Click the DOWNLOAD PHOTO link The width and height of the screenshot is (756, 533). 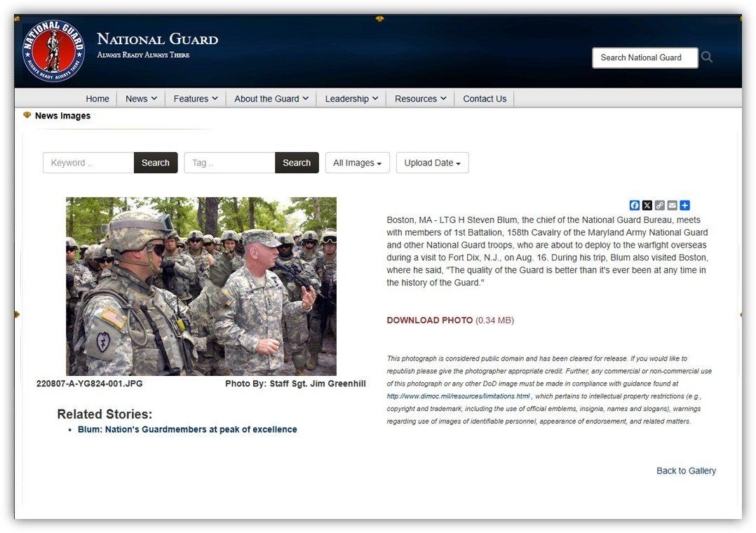(x=430, y=321)
